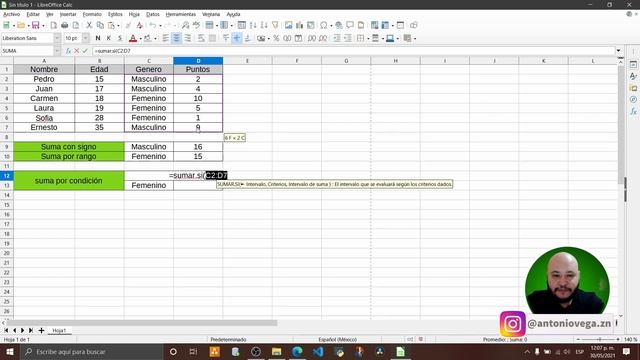Click row 12 header
The height and width of the screenshot is (360, 640).
click(7, 176)
